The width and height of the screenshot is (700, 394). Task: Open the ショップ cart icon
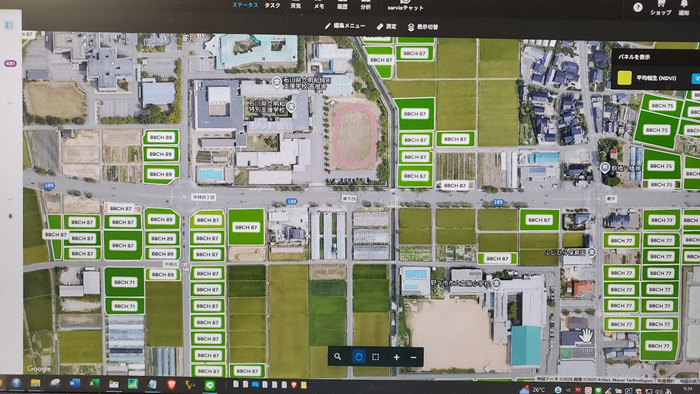pos(661,7)
